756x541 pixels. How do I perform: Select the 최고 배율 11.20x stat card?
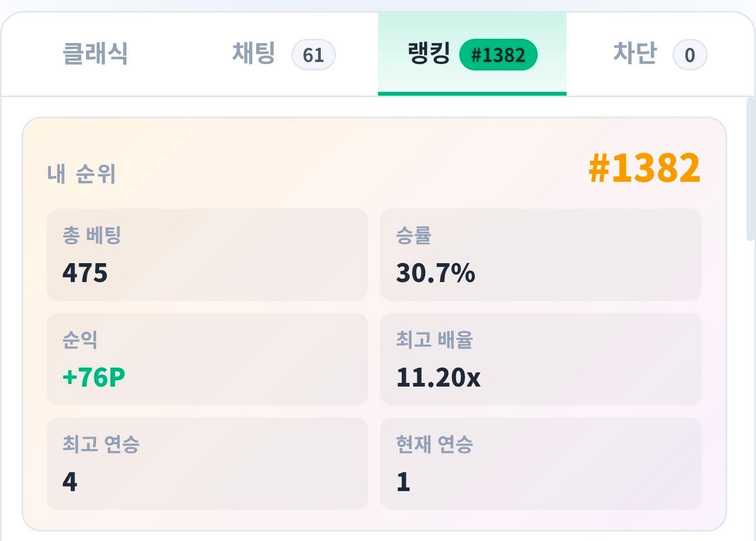(x=541, y=359)
